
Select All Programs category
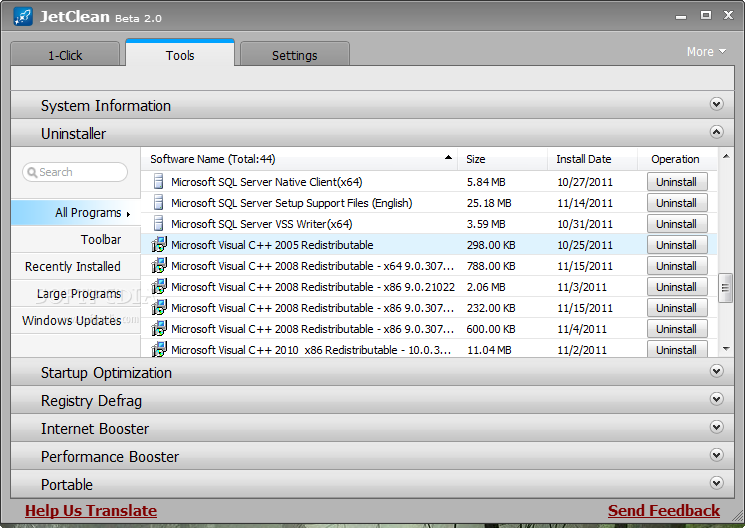(x=76, y=212)
